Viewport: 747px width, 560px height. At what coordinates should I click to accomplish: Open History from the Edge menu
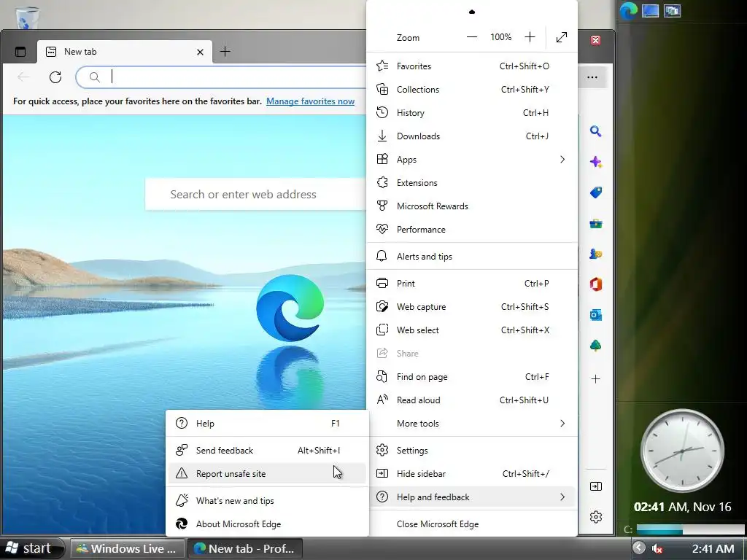coord(472,113)
